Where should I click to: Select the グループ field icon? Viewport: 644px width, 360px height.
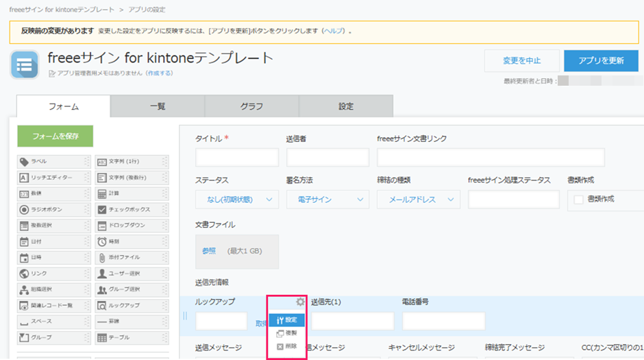[x=24, y=338]
